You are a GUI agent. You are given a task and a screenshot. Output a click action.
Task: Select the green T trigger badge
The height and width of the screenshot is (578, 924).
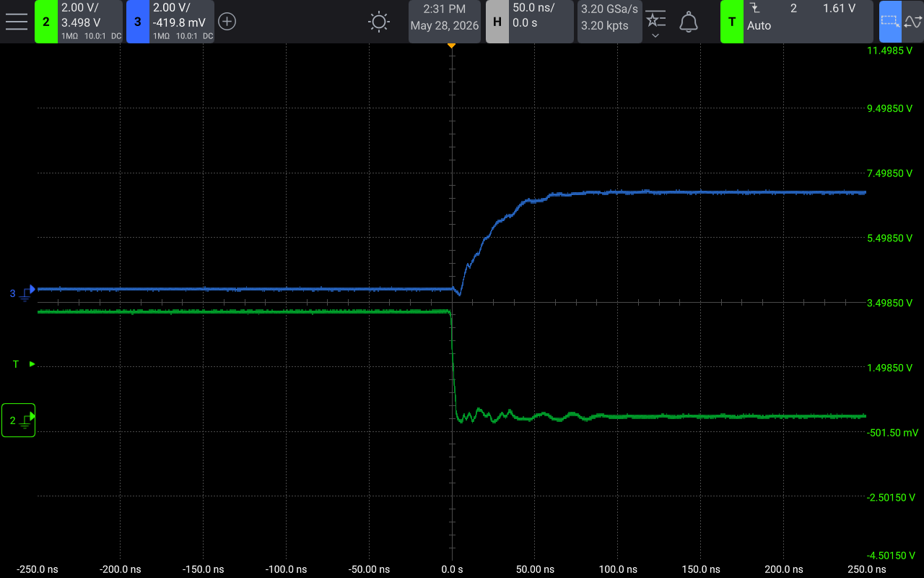pos(732,22)
